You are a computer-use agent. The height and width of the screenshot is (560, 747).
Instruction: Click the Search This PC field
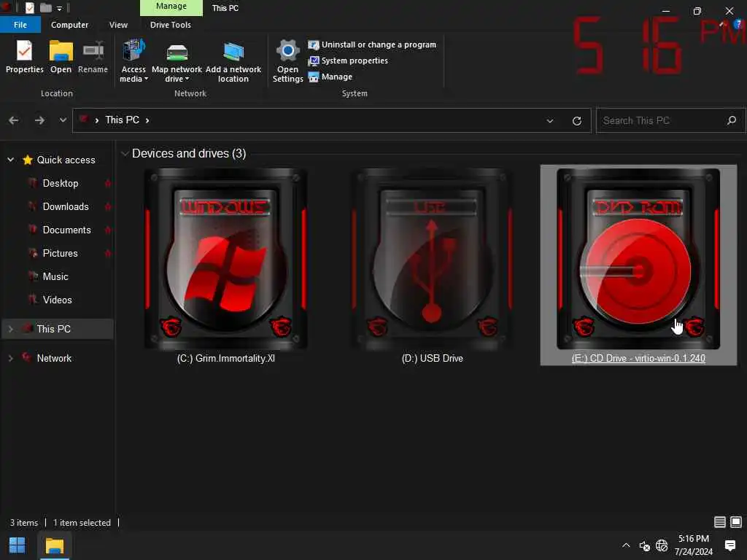point(671,120)
